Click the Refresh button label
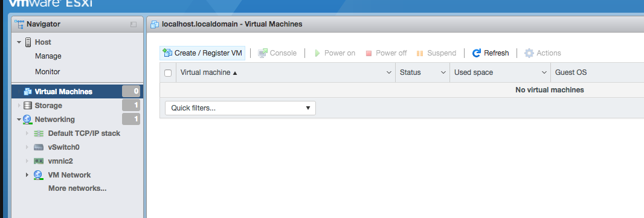The width and height of the screenshot is (644, 218). click(496, 53)
